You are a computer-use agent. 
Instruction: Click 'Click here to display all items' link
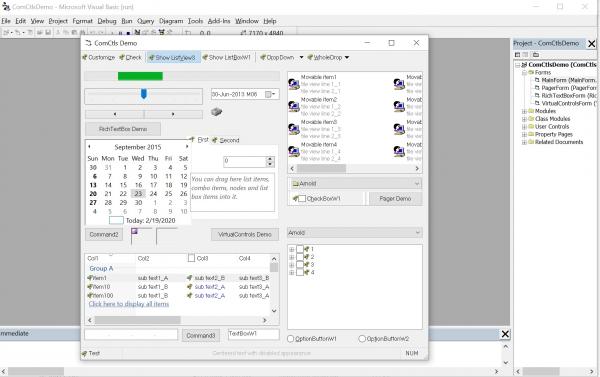coord(129,304)
